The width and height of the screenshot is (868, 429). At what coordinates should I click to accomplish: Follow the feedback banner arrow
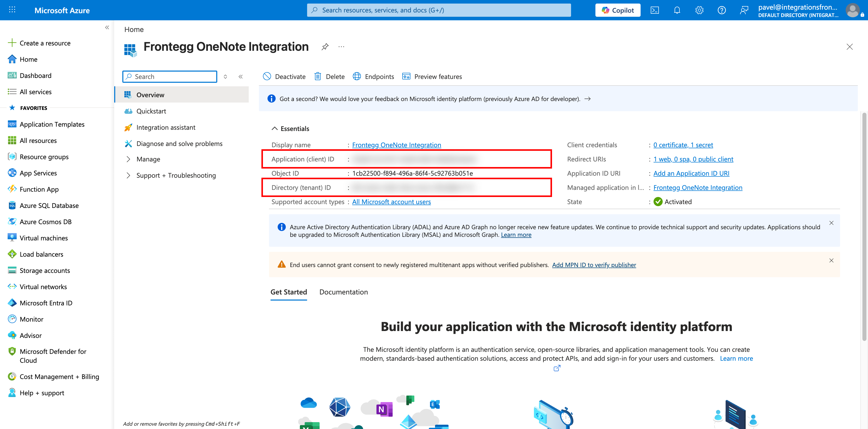(x=587, y=98)
